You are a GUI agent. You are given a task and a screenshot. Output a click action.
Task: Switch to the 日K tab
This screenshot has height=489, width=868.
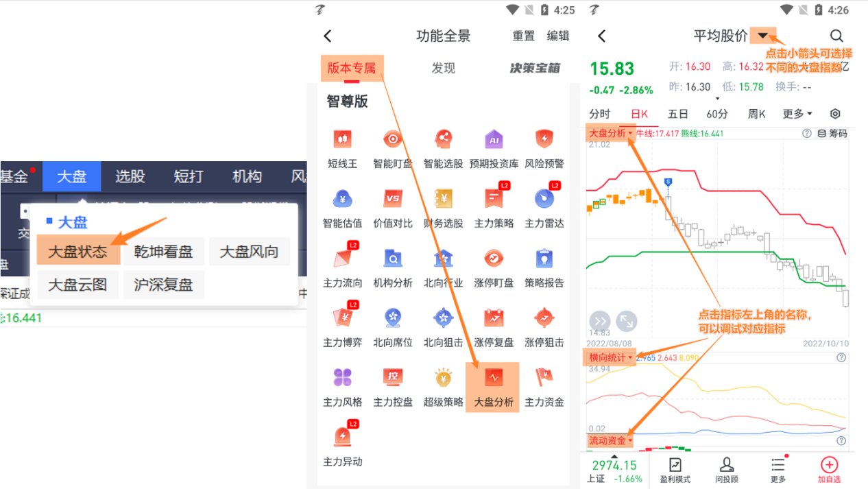[x=639, y=114]
